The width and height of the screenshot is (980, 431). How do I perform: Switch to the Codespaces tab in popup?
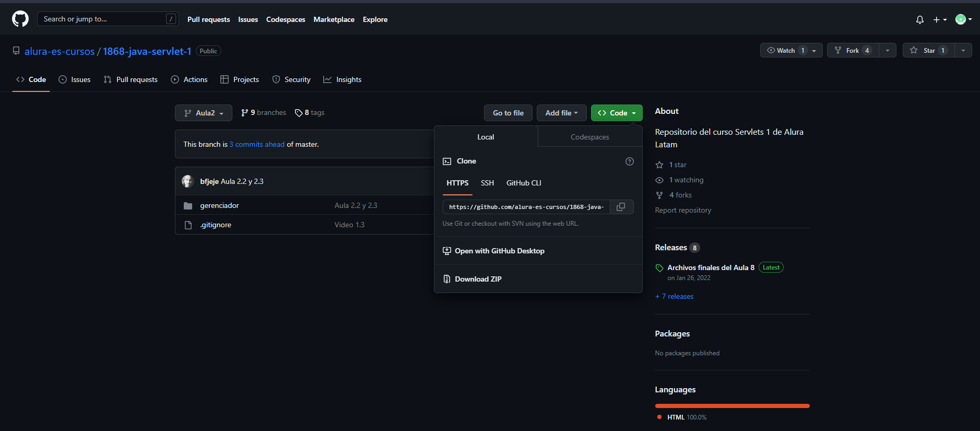(x=590, y=137)
